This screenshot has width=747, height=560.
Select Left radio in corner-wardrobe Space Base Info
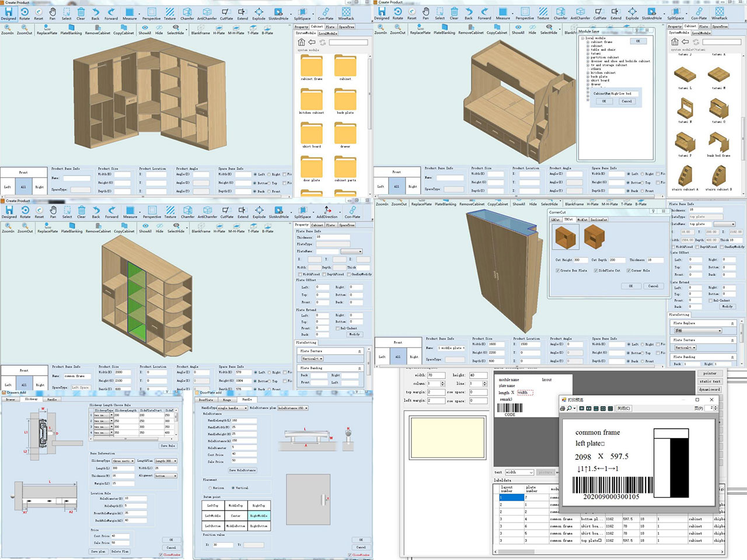(x=255, y=174)
